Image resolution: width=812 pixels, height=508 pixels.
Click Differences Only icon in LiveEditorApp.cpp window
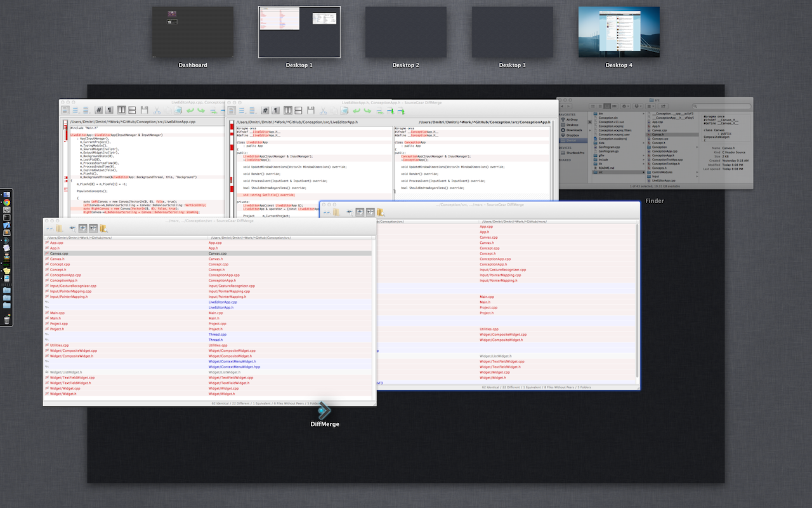click(x=75, y=110)
